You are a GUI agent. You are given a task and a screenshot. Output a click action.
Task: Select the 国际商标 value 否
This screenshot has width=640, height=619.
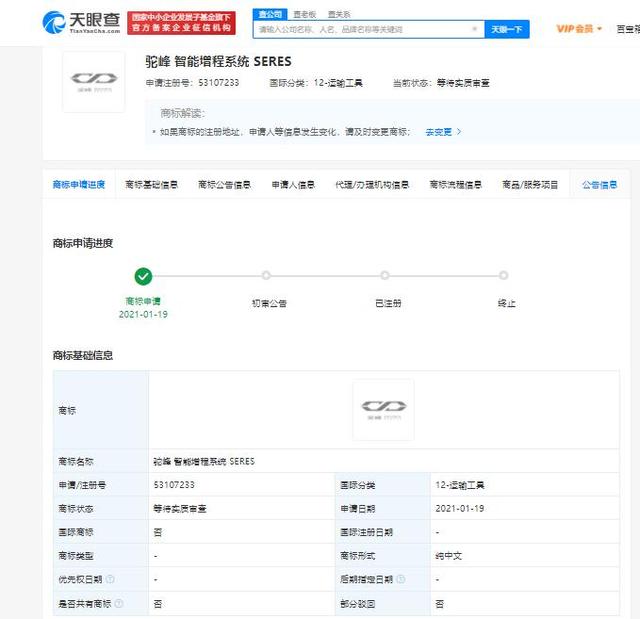point(158,532)
